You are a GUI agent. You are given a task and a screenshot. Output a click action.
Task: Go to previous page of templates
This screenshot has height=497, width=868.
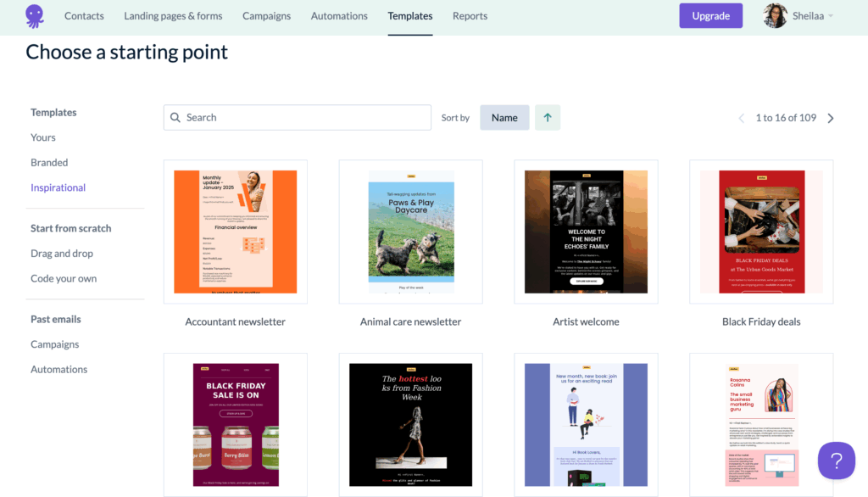(741, 118)
